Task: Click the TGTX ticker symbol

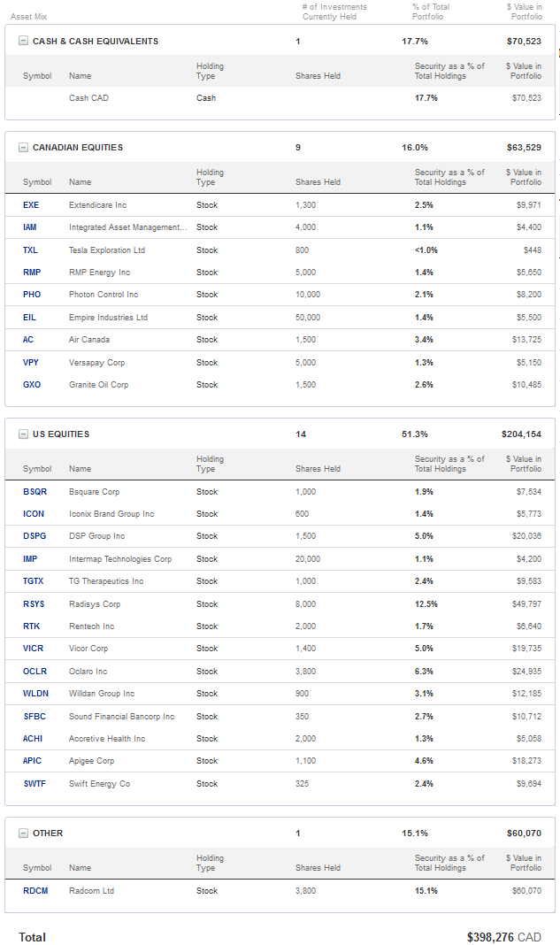Action: [34, 581]
